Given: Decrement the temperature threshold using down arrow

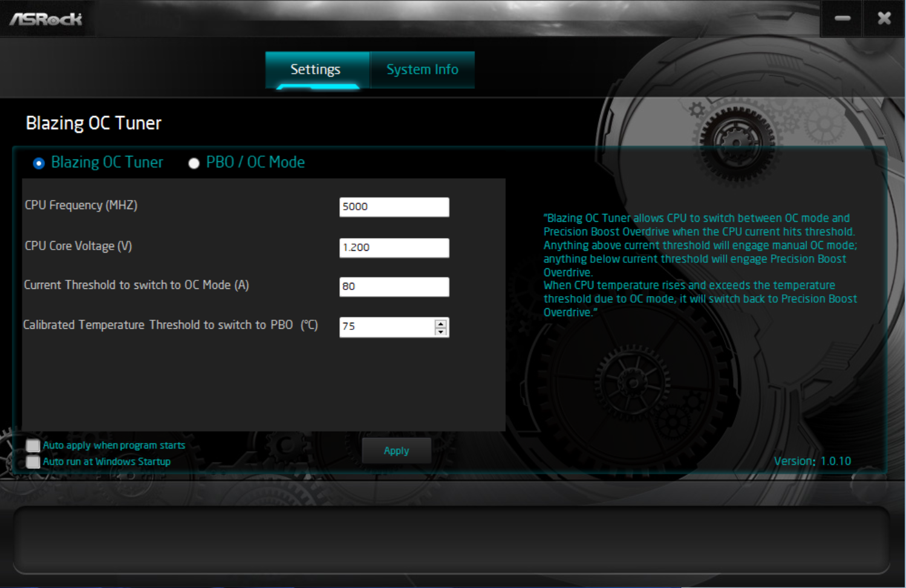Looking at the screenshot, I should 440,331.
